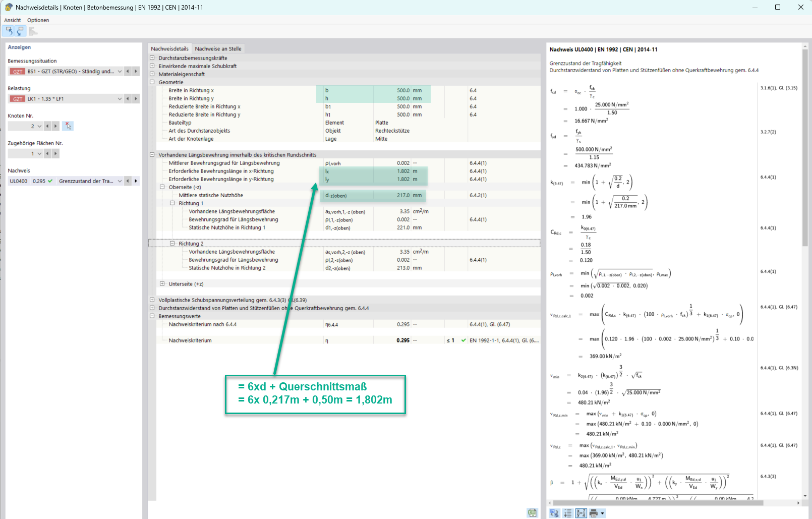Image resolution: width=812 pixels, height=519 pixels.
Task: Step to the next Knoten Nr.
Action: pyautogui.click(x=55, y=126)
